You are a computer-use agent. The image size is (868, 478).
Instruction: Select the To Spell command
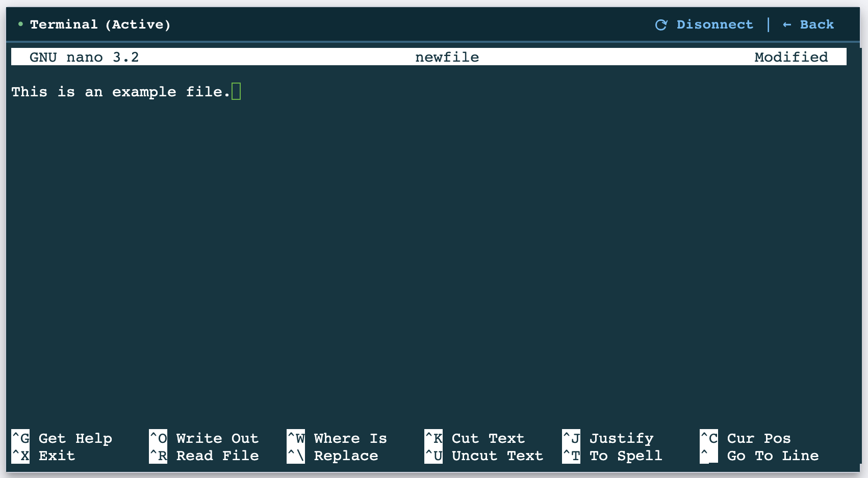(x=625, y=456)
